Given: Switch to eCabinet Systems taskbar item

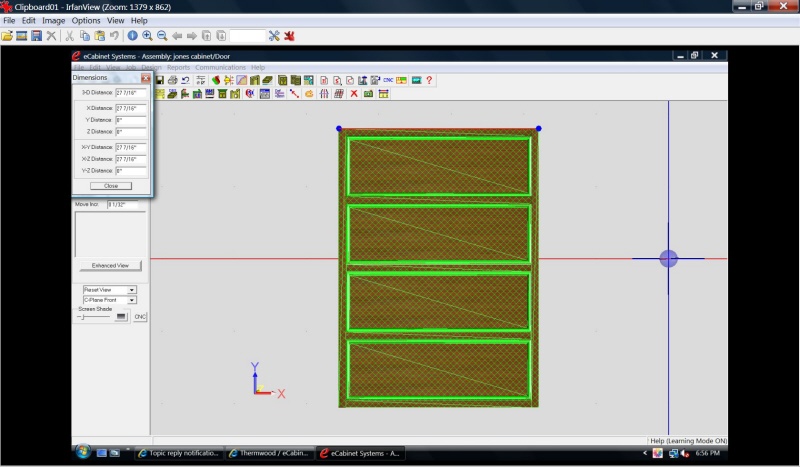Looking at the screenshot, I should pos(360,453).
